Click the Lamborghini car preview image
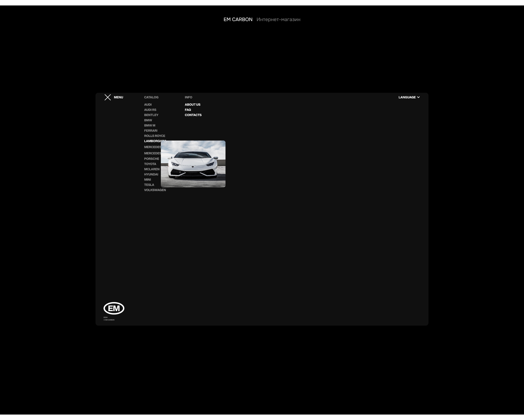 tap(193, 164)
